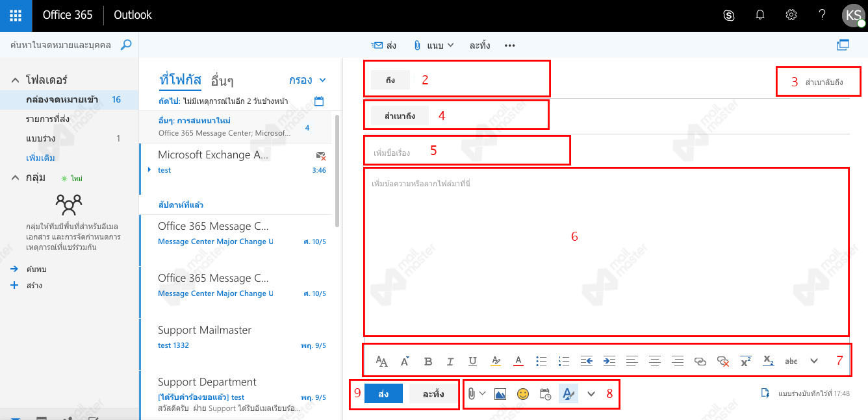Click the calendar clock scheduling icon
The height and width of the screenshot is (420, 868).
[546, 394]
